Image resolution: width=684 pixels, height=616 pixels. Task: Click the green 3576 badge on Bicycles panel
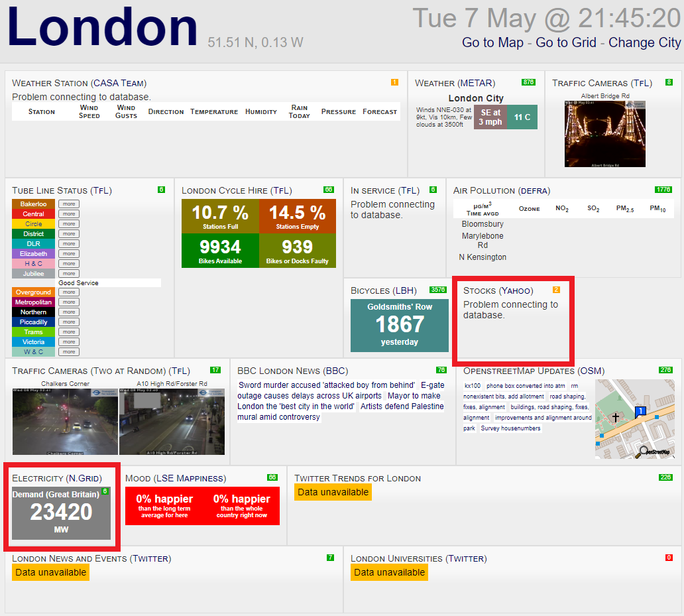438,290
